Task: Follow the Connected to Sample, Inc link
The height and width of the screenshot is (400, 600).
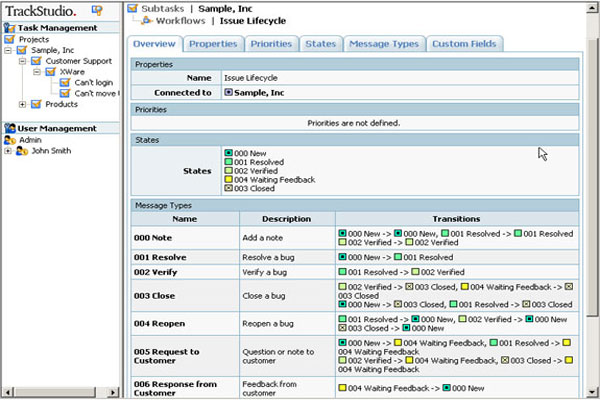Action: pos(260,92)
